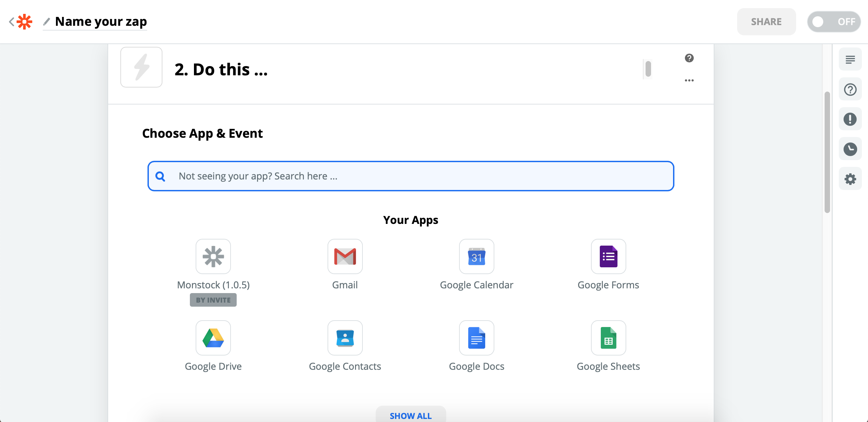Click the 'Google Contacts' label text

click(345, 366)
